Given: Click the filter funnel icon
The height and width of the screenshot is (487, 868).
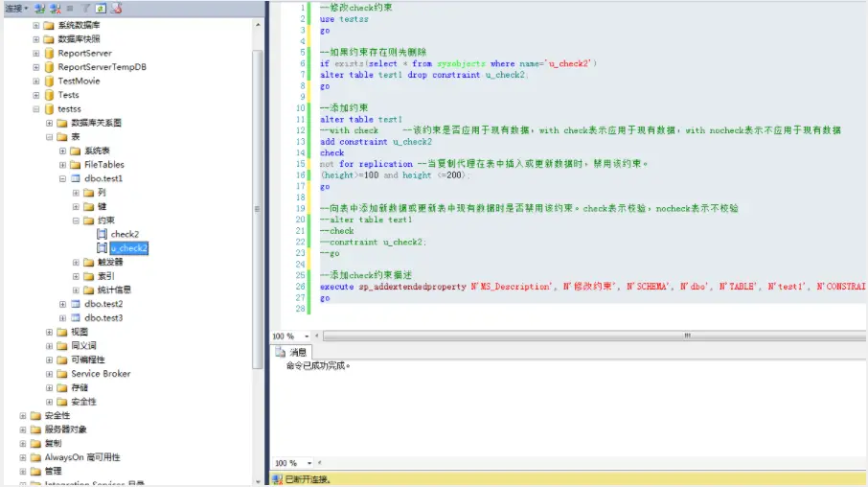Looking at the screenshot, I should 86,9.
